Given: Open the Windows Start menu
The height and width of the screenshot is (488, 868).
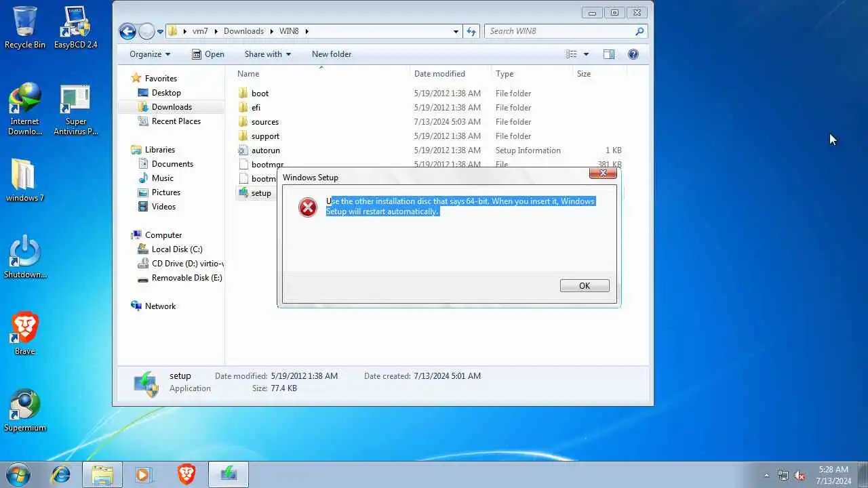Looking at the screenshot, I should tap(18, 474).
